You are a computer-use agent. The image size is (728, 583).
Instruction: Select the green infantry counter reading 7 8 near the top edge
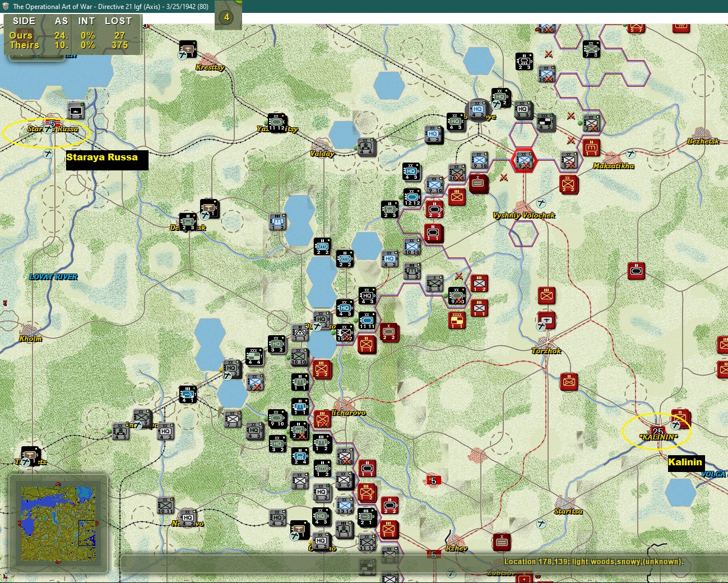click(591, 49)
